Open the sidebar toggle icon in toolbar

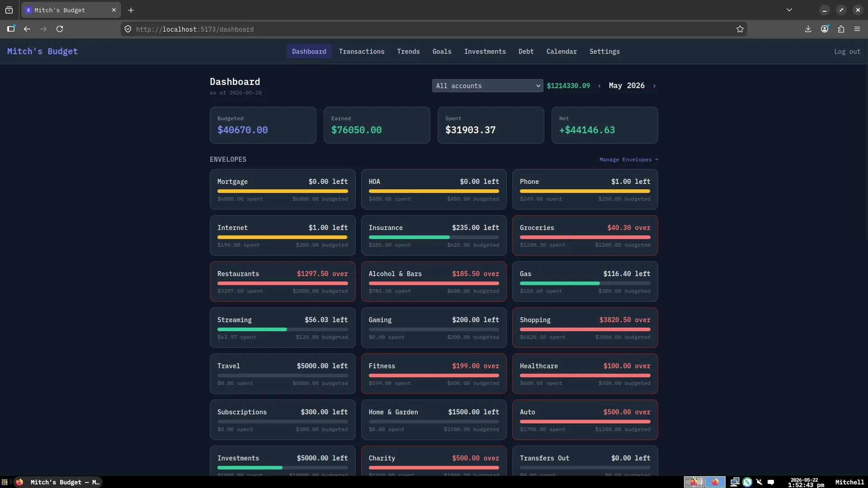coord(11,29)
